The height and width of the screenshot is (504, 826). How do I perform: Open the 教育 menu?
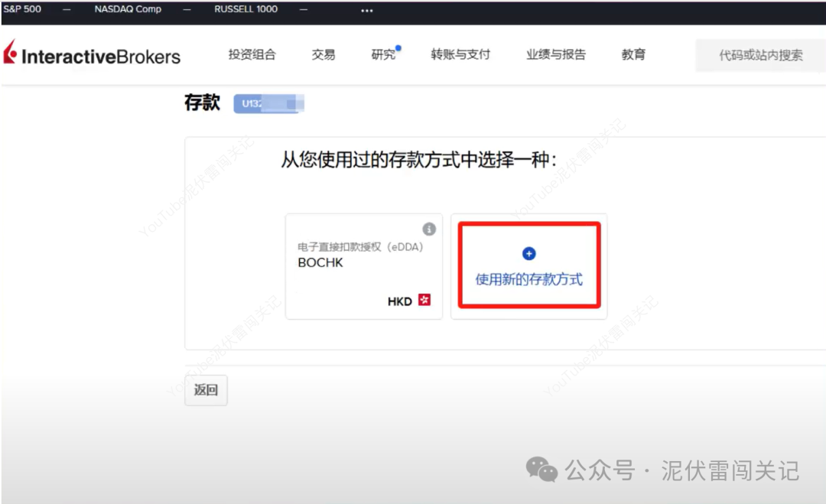633,54
